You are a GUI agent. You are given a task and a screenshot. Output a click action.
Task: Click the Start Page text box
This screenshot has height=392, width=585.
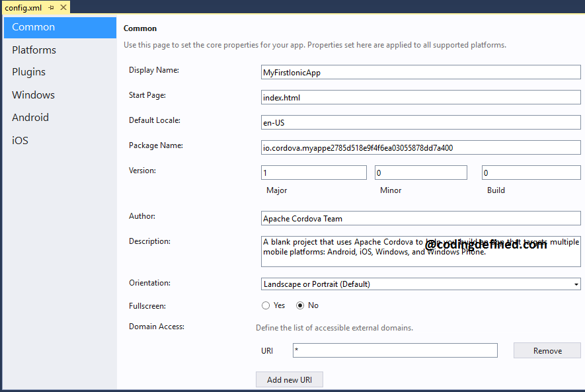tap(421, 97)
